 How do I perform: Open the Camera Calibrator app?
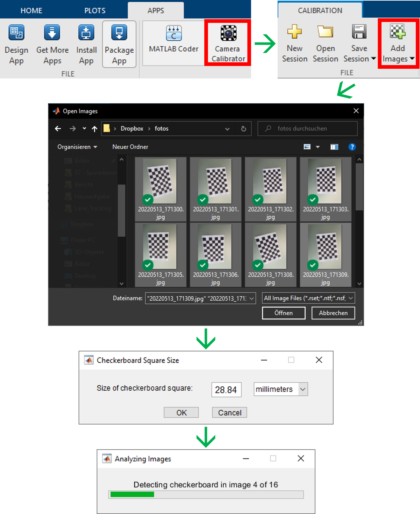point(228,33)
